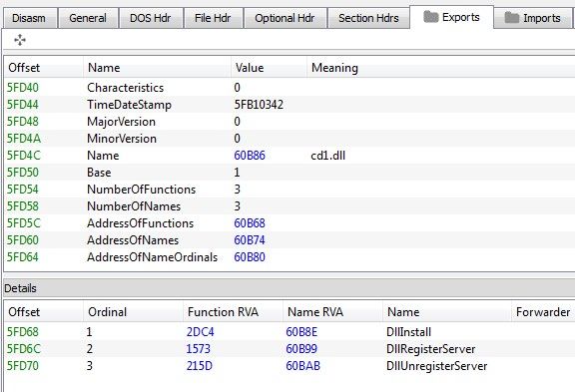Follow name RVA 60B99
The width and height of the screenshot is (575, 392).
pyautogui.click(x=301, y=349)
